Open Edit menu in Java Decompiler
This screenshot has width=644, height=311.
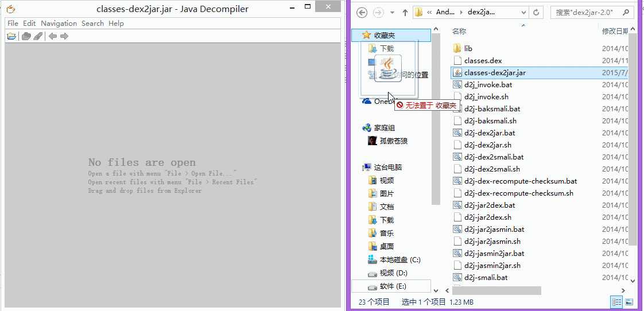tap(29, 24)
